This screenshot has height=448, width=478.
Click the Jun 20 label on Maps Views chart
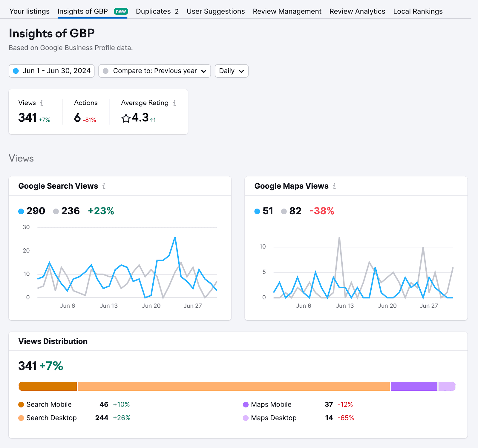387,306
